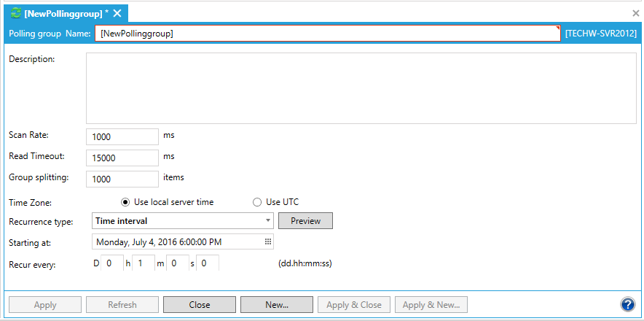The height and width of the screenshot is (321, 644).
Task: Close the NewPollinggroup tab with X
Action: (x=117, y=14)
